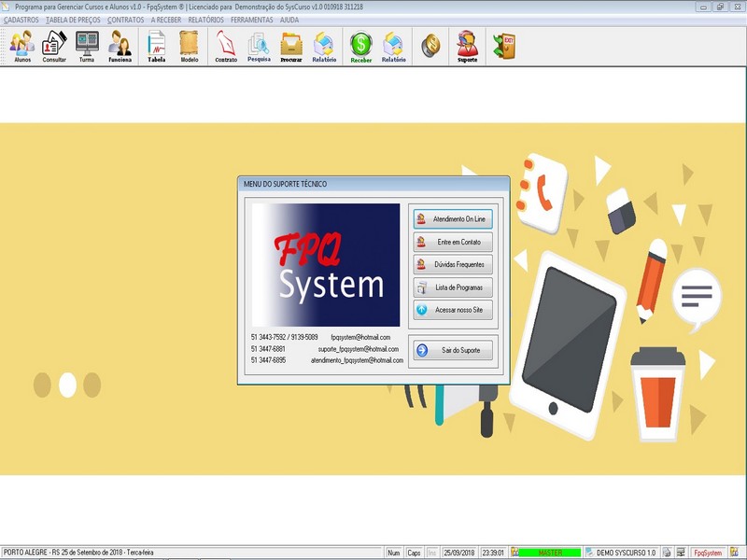
Task: Click the Ins indicator in status bar
Action: point(431,553)
